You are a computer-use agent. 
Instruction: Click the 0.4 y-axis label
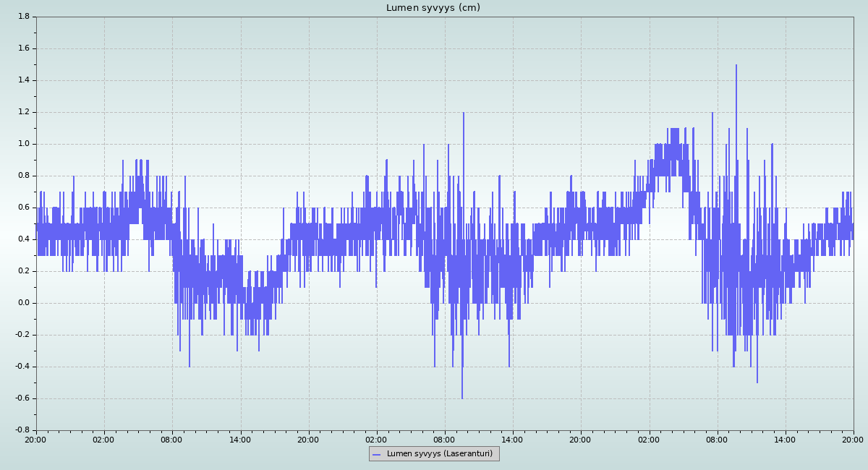pyautogui.click(x=23, y=239)
